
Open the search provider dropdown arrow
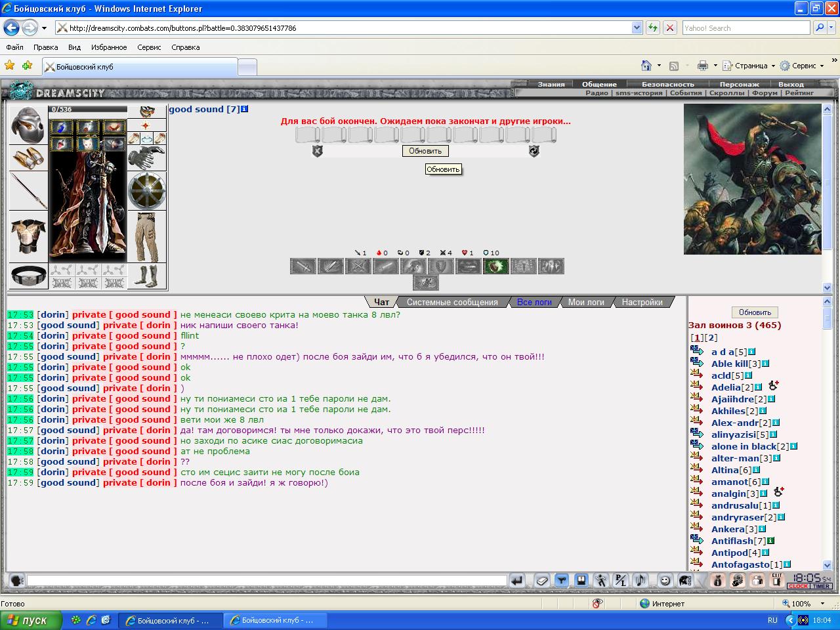point(832,28)
